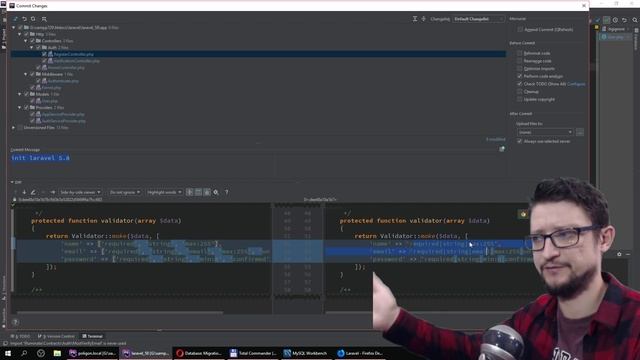The height and width of the screenshot is (360, 640).
Task: Click the round help button at dialog bottom
Action: 16,322
